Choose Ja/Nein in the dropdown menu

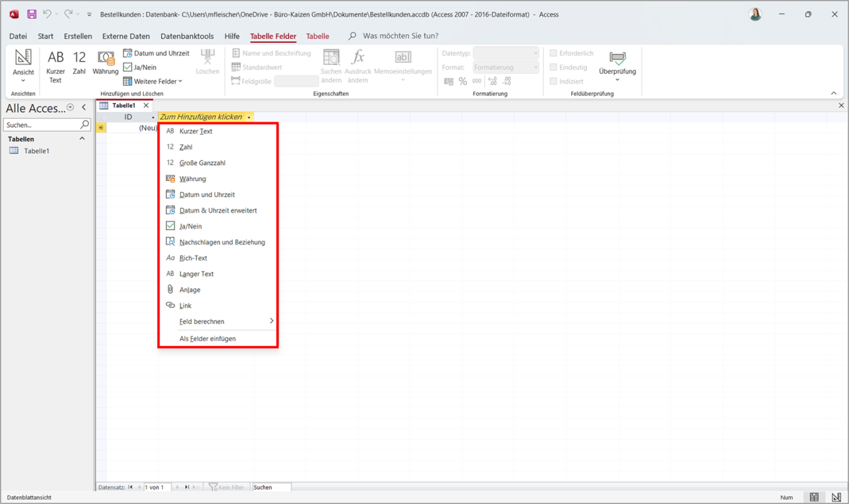point(218,226)
